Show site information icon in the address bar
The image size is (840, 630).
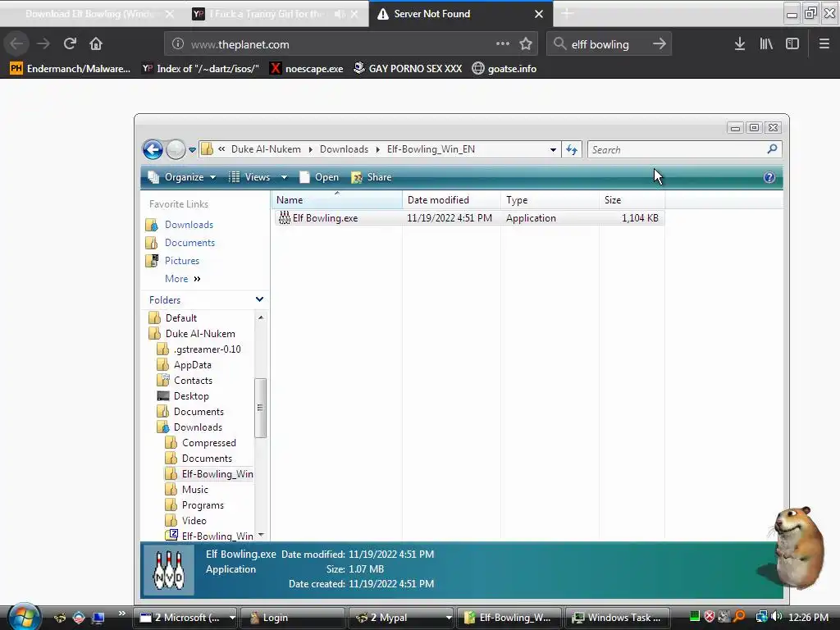coord(178,44)
